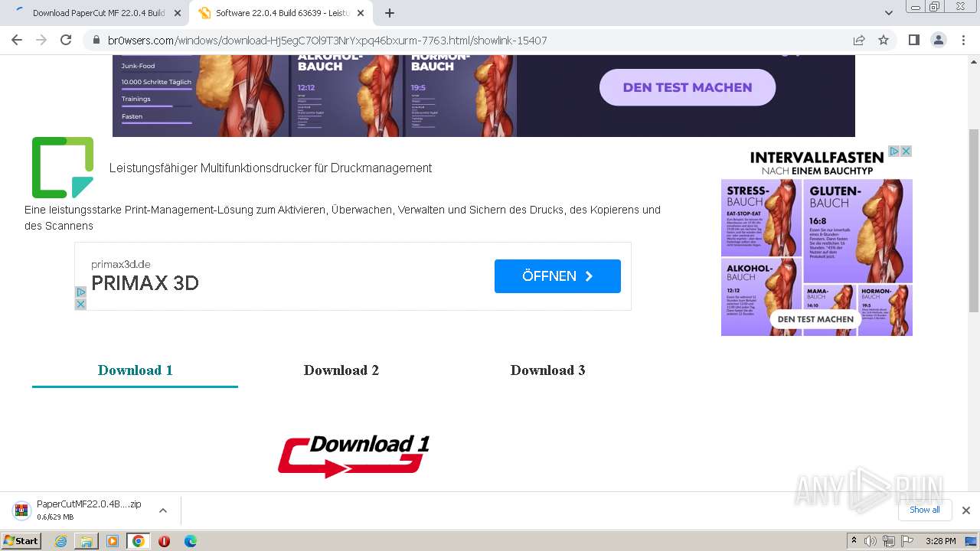
Task: Click Leistungsfähiger Multifunktionsdrucker heading text
Action: click(270, 168)
